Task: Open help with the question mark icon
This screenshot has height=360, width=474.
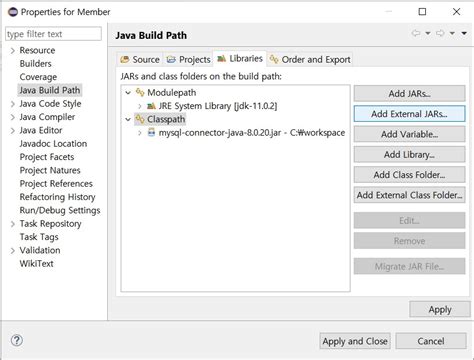Action: [x=17, y=340]
